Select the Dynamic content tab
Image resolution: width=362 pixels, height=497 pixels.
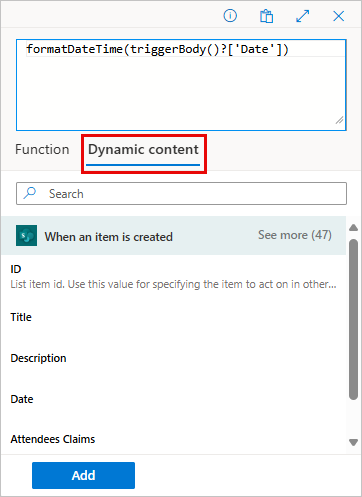(143, 150)
